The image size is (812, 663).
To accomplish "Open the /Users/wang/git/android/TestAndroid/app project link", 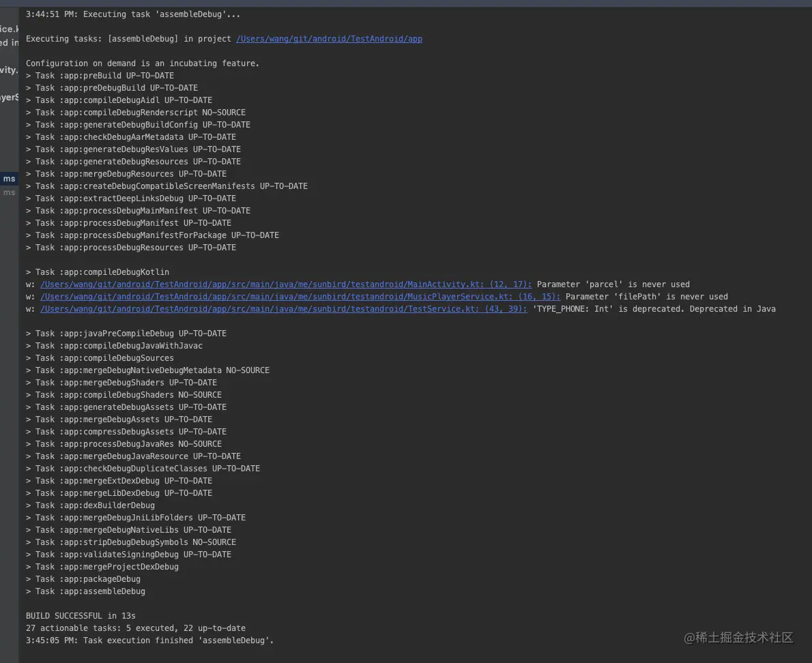I will (329, 39).
